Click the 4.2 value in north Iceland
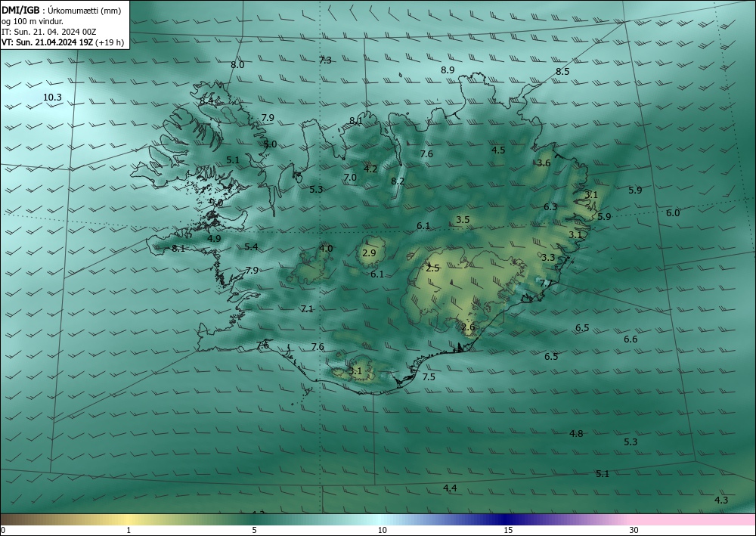This screenshot has width=756, height=536. 370,169
